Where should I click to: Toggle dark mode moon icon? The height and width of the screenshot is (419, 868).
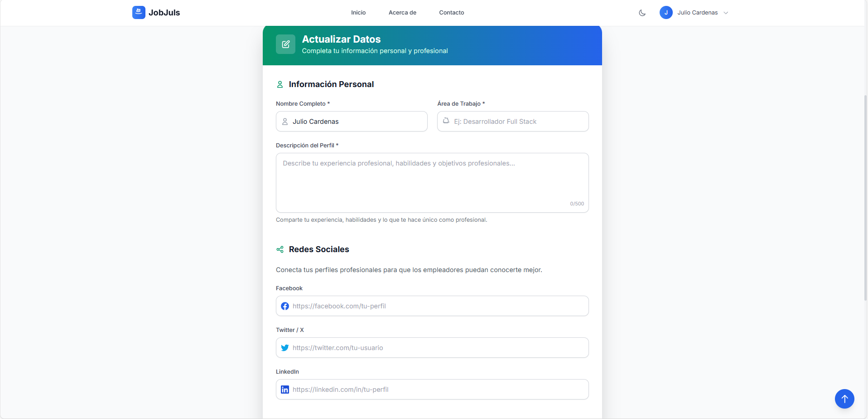point(642,13)
